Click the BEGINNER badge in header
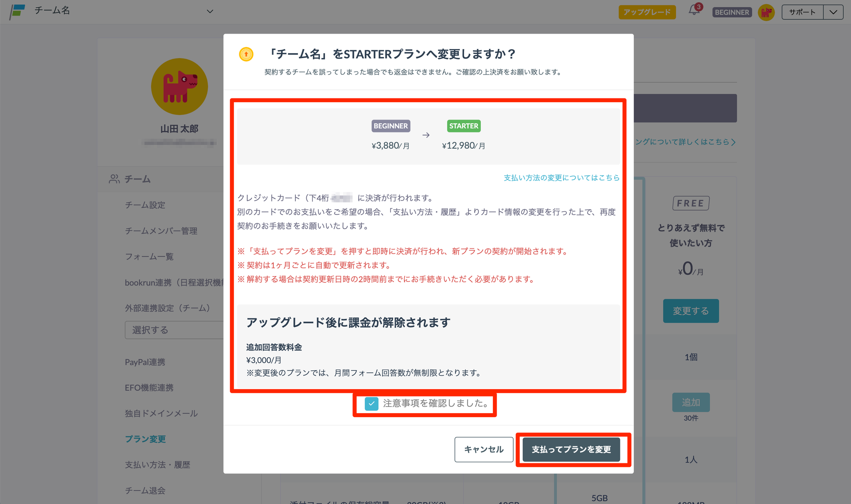The image size is (851, 504). click(732, 12)
